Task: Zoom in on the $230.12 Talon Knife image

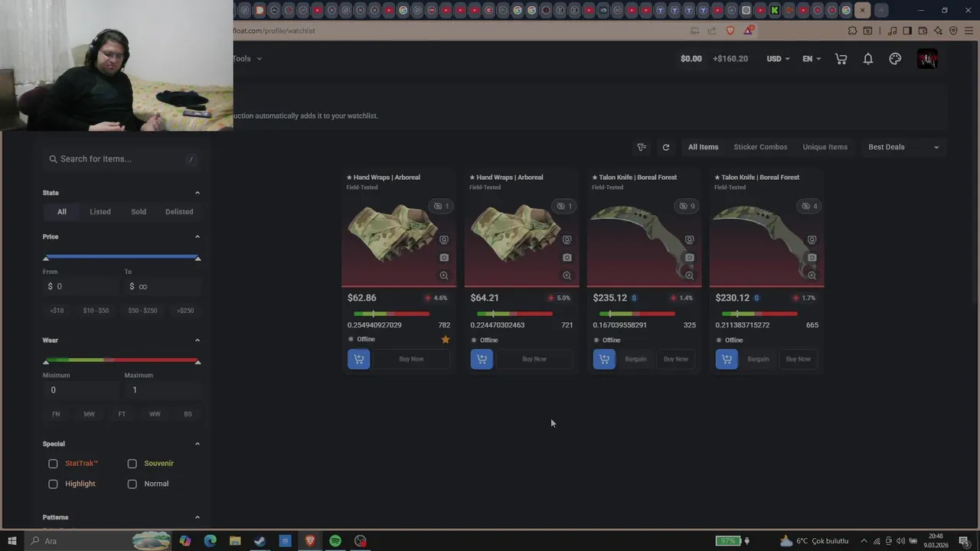Action: (x=812, y=275)
